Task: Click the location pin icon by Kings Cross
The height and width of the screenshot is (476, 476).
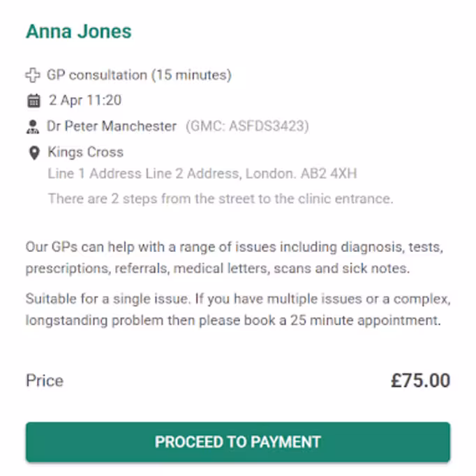Action: click(x=33, y=153)
